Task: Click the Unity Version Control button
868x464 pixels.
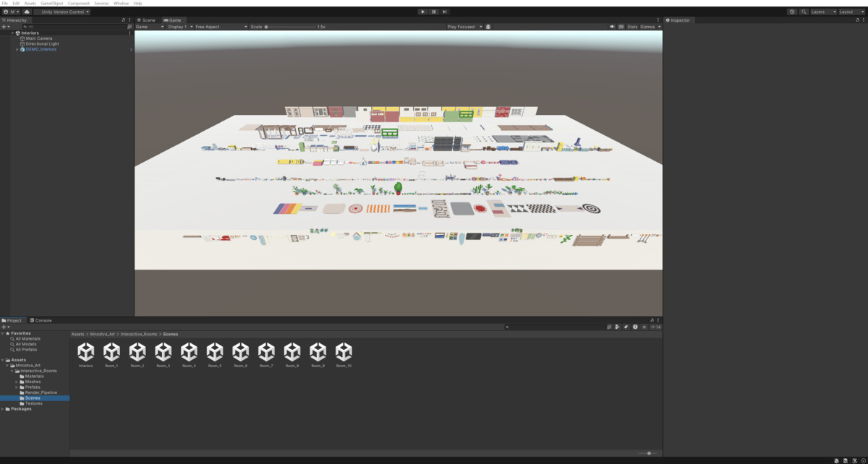Action: [62, 12]
